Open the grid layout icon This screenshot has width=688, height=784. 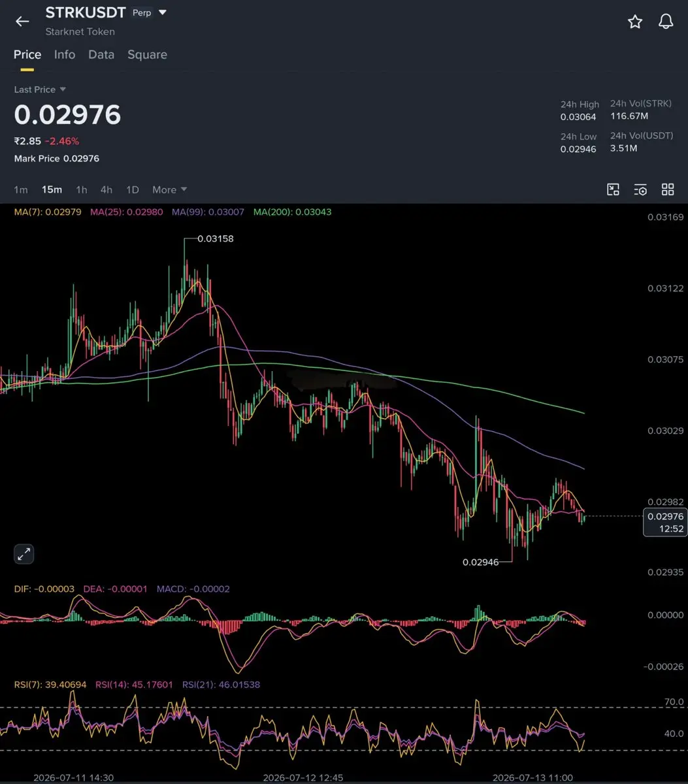pyautogui.click(x=668, y=189)
